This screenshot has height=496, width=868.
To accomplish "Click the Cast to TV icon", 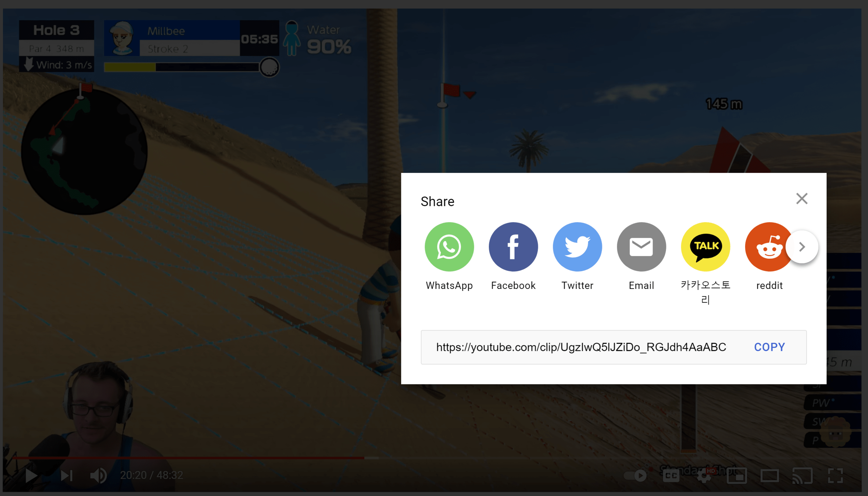I will (x=802, y=475).
